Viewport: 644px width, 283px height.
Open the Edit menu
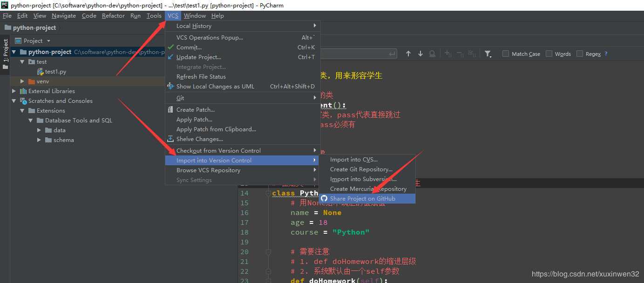22,16
